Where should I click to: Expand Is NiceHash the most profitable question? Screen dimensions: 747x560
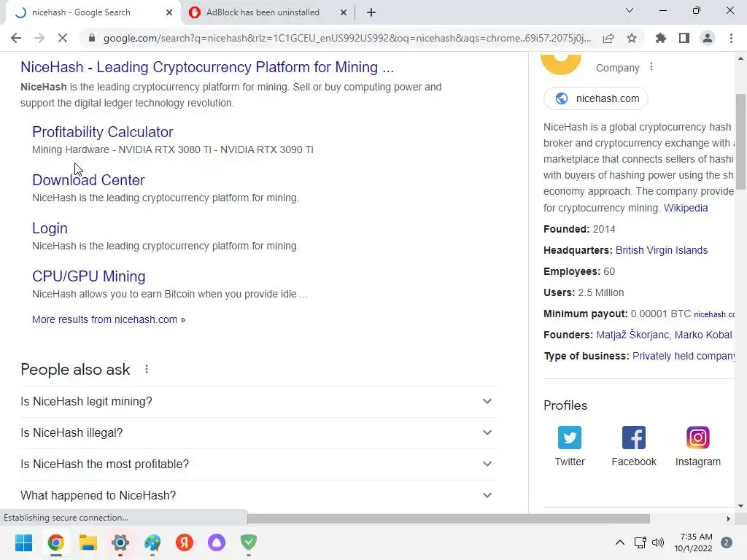pyautogui.click(x=258, y=464)
